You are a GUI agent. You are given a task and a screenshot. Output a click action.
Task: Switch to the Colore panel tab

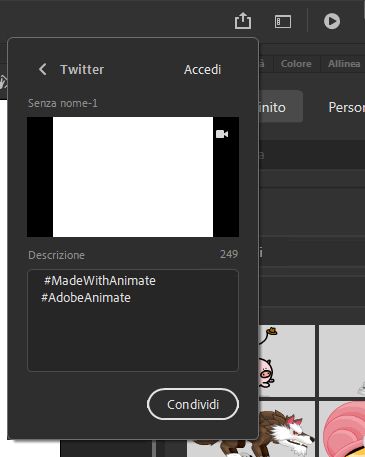(296, 63)
